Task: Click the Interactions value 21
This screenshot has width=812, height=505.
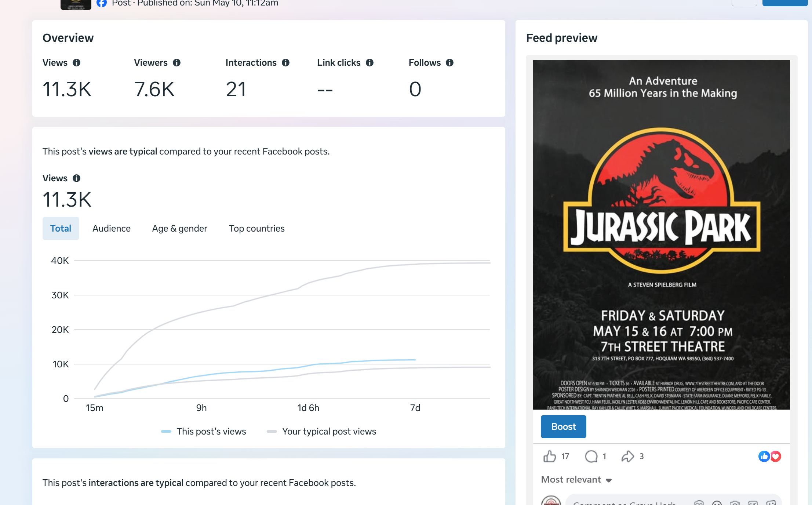Action: 236,89
